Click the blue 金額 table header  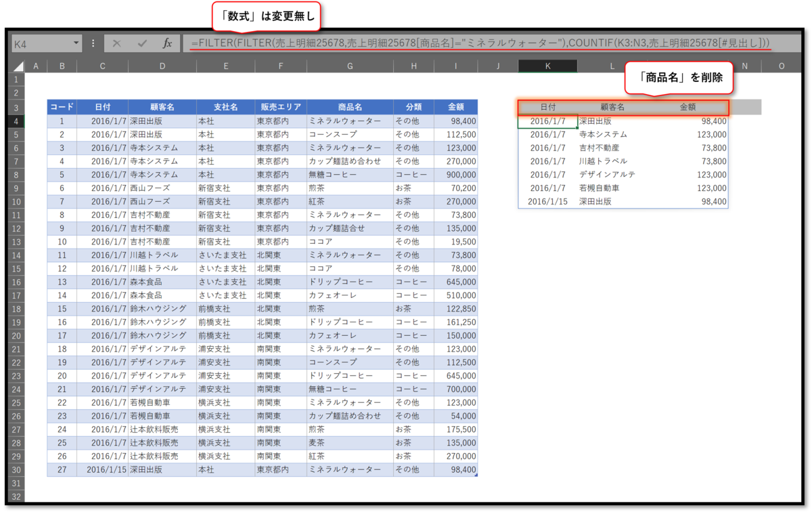pyautogui.click(x=455, y=107)
